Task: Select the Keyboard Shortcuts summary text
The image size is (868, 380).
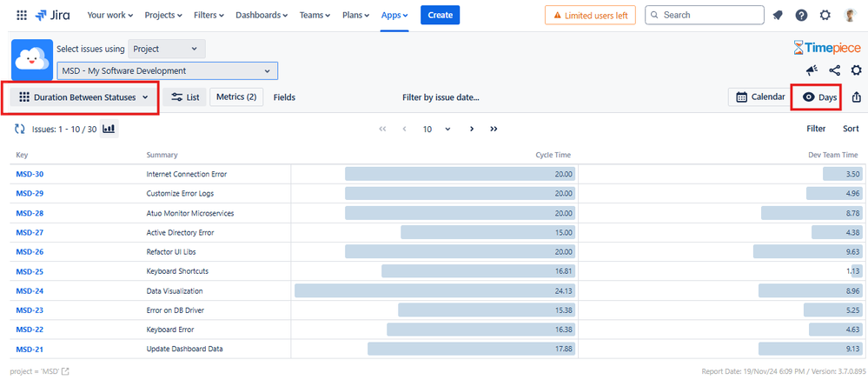Action: 177,271
